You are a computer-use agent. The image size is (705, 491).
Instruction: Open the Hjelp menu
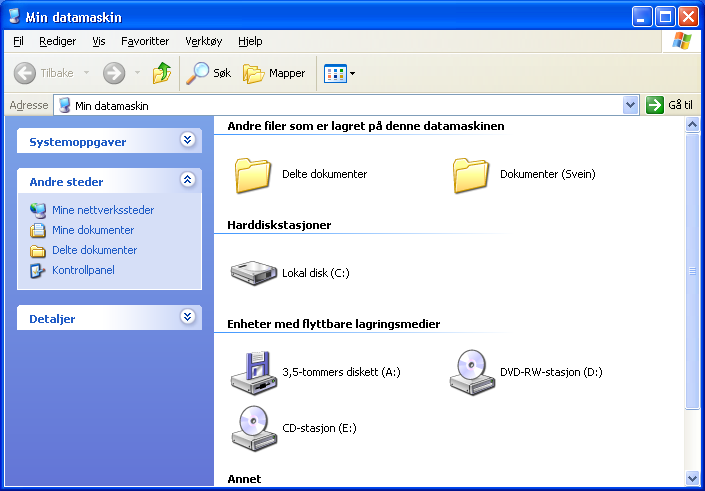[x=250, y=41]
